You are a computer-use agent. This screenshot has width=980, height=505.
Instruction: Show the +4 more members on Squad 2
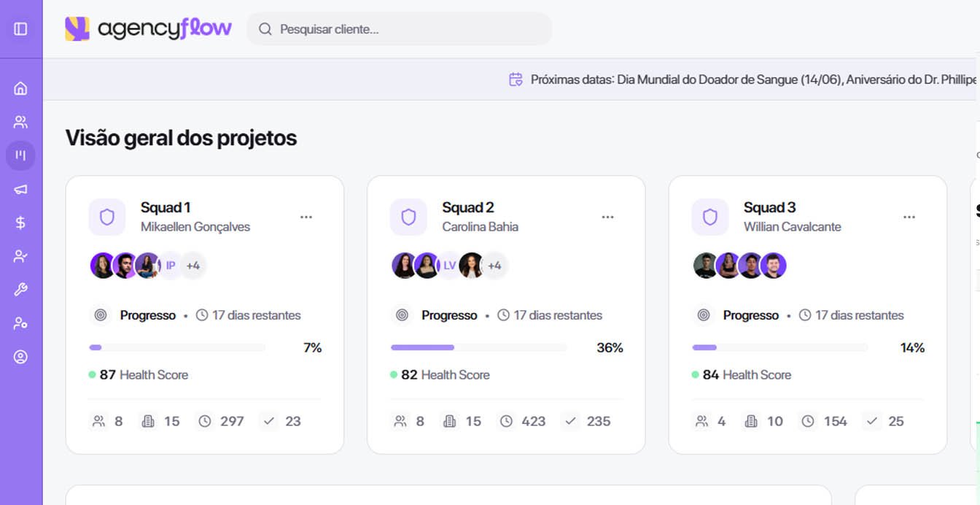click(x=494, y=266)
